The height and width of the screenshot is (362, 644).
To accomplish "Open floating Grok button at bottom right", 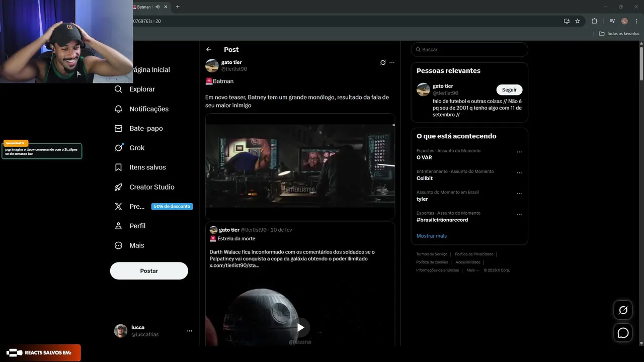I will 623,310.
